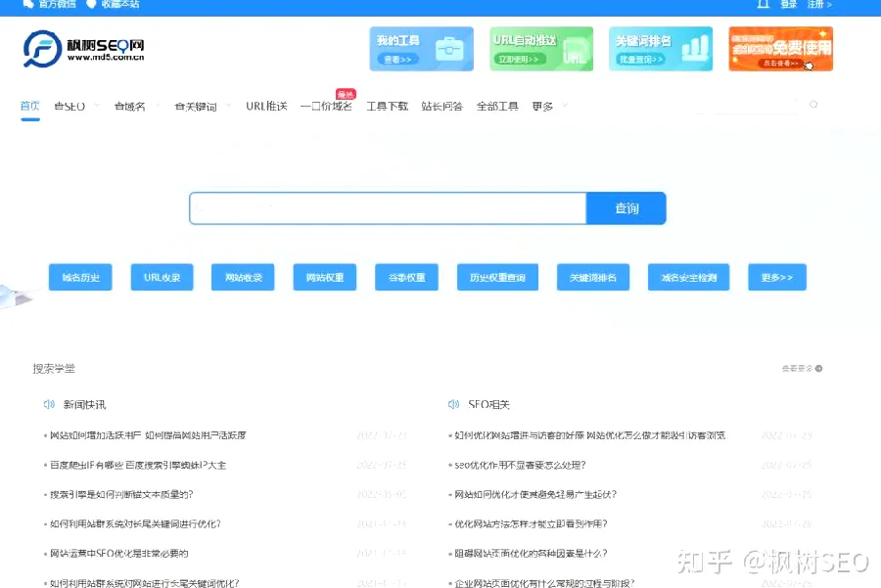This screenshot has height=588, width=881.
Task: Click the bar chart icon on 关键词排名 banner
Action: coord(695,48)
